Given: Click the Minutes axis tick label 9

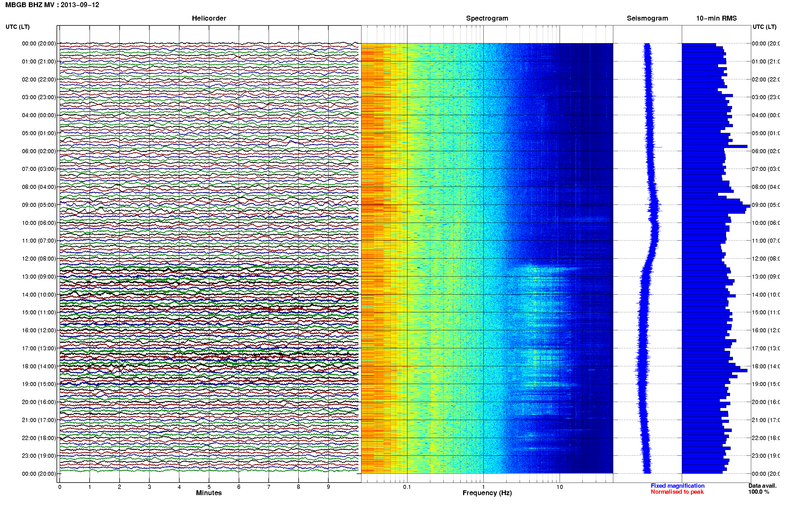Looking at the screenshot, I should click(x=328, y=487).
